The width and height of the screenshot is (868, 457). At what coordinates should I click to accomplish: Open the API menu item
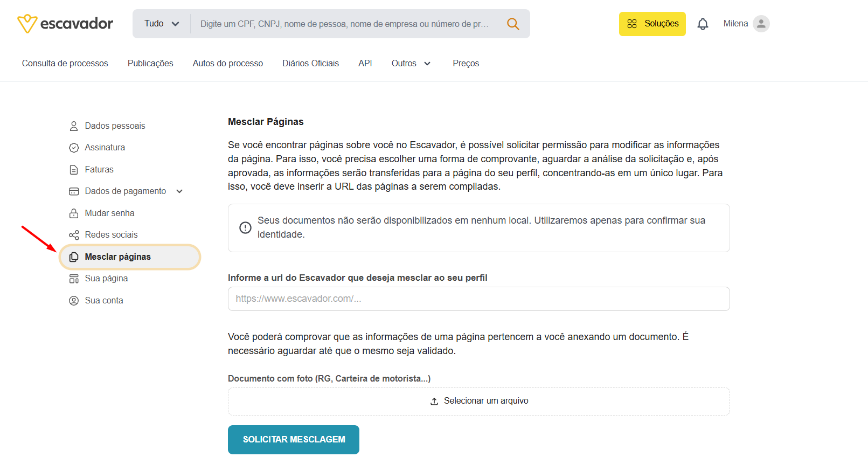point(365,64)
